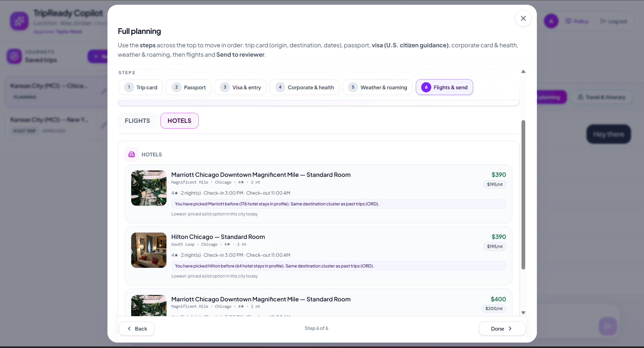Open step 3 Visa & entry

coord(240,87)
